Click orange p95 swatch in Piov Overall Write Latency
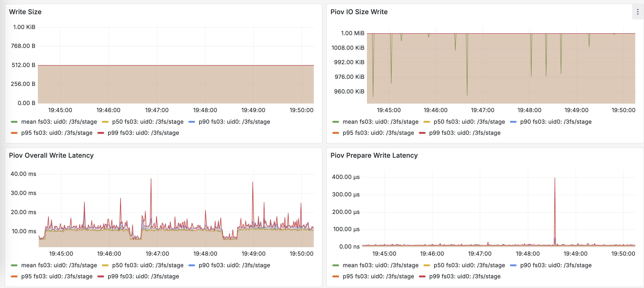Viewport: 644px width, 288px height. click(14, 276)
